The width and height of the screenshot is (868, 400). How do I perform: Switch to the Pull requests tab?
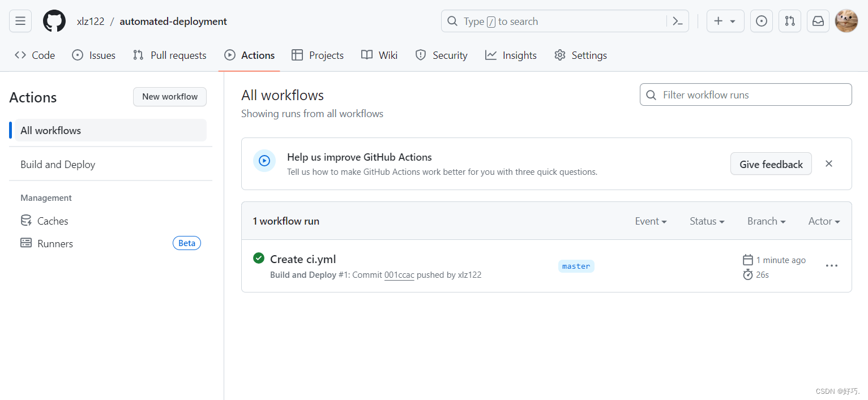pyautogui.click(x=169, y=55)
